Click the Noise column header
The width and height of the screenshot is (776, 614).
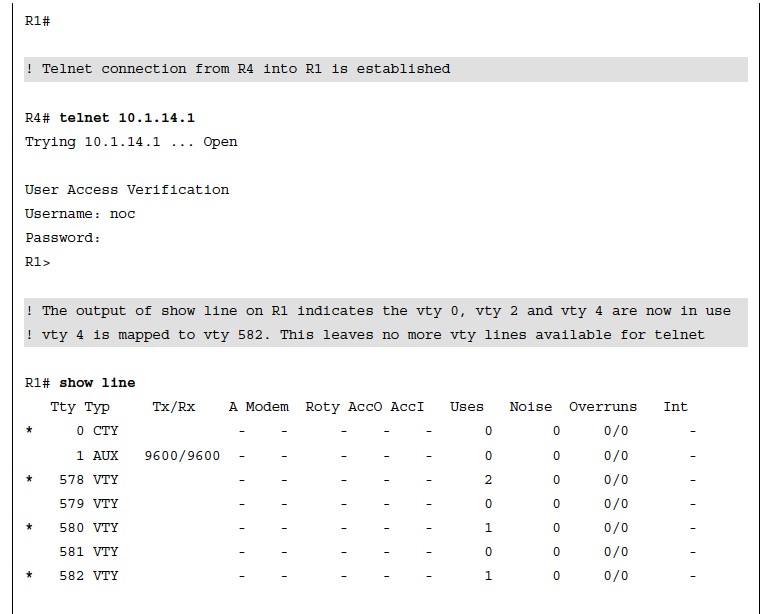[x=531, y=407]
